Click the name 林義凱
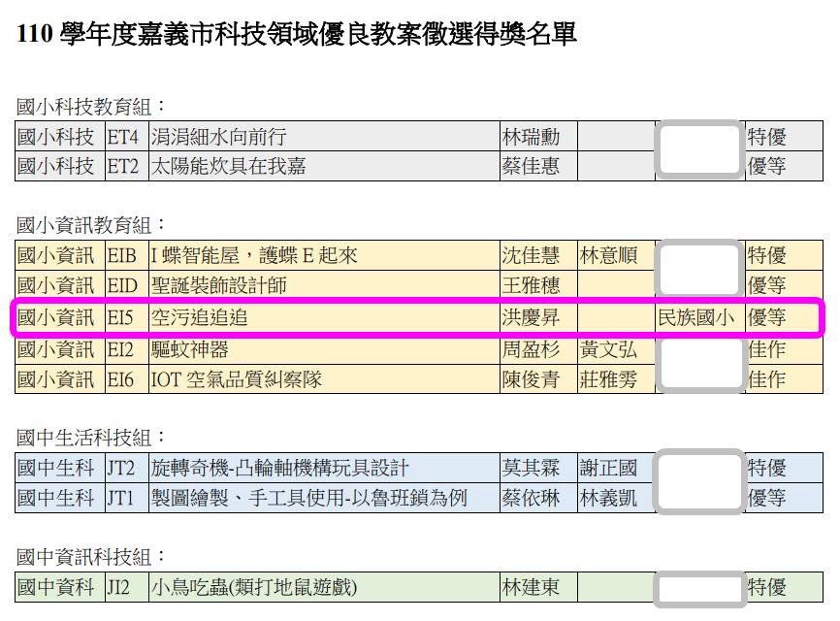 coord(608,499)
